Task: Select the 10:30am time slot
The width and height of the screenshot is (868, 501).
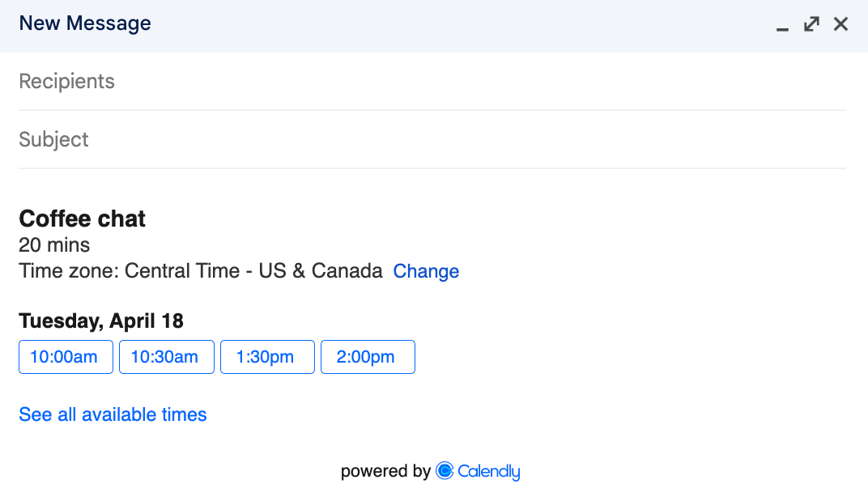Action: 167,357
